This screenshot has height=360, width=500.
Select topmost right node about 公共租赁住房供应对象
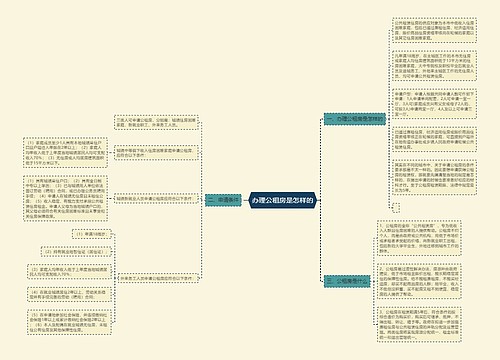pyautogui.click(x=435, y=30)
